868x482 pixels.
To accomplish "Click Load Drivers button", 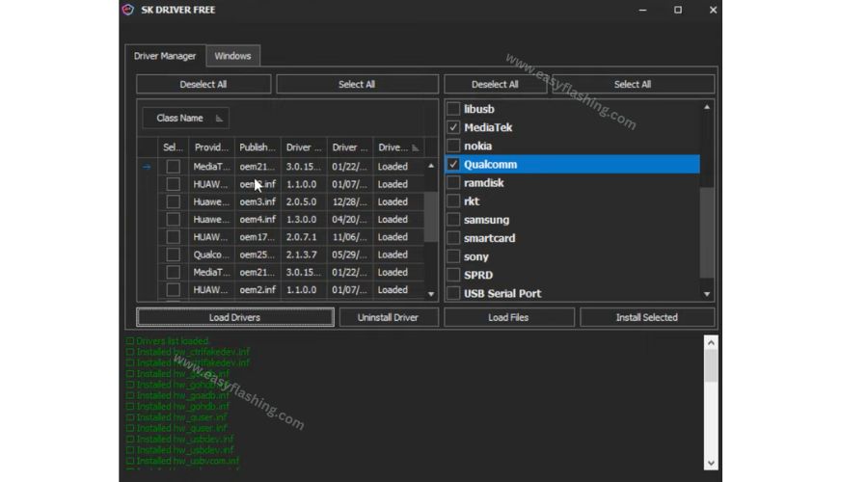I will click(234, 317).
